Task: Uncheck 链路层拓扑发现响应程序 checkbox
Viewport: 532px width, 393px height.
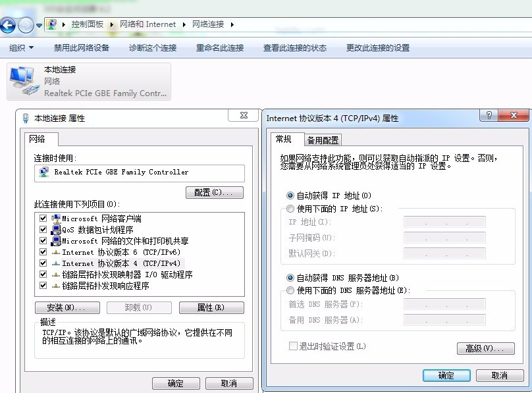Action: tap(43, 286)
